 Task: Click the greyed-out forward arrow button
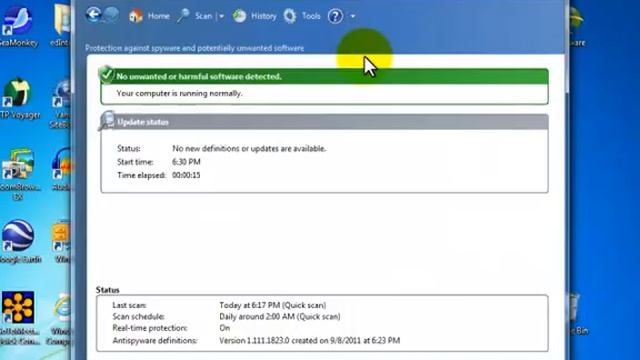pyautogui.click(x=111, y=15)
